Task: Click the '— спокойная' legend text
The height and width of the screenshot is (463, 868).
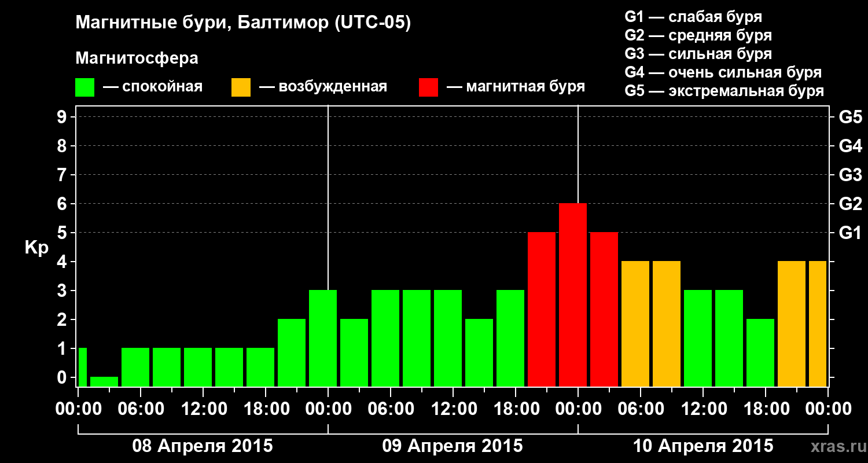Action: [153, 87]
